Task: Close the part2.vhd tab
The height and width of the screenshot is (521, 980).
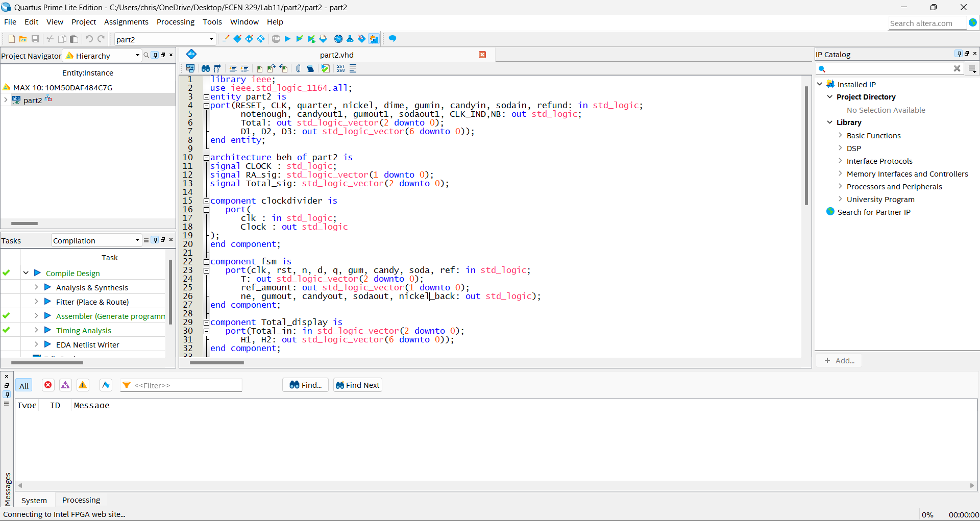Action: [x=482, y=55]
